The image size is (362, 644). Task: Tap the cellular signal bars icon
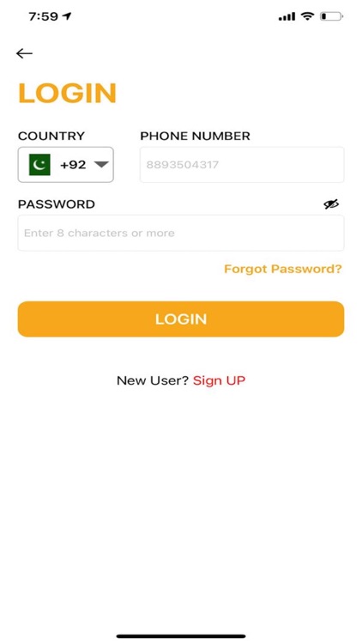point(287,16)
